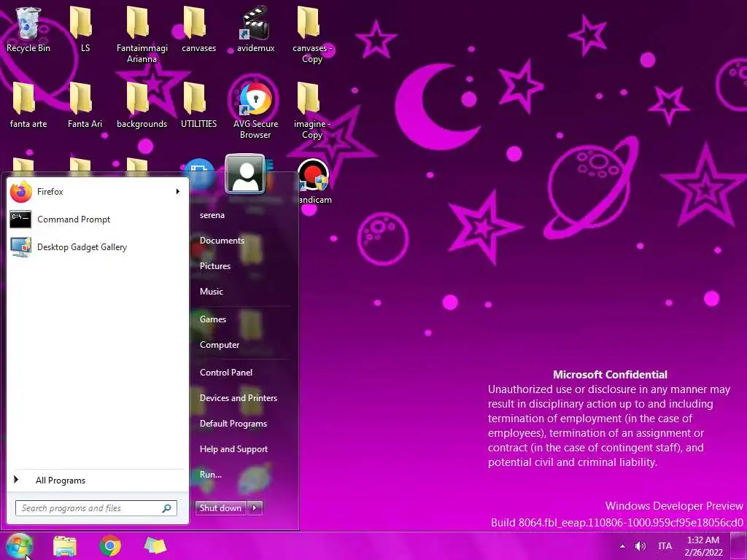The height and width of the screenshot is (560, 747).
Task: Click Run... in Start menu
Action: pyautogui.click(x=211, y=475)
